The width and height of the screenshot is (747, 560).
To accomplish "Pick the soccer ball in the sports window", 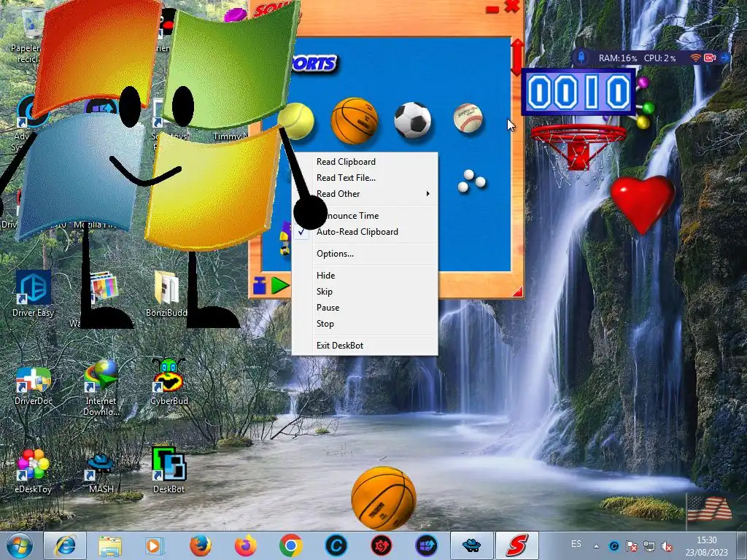I will coord(413,120).
